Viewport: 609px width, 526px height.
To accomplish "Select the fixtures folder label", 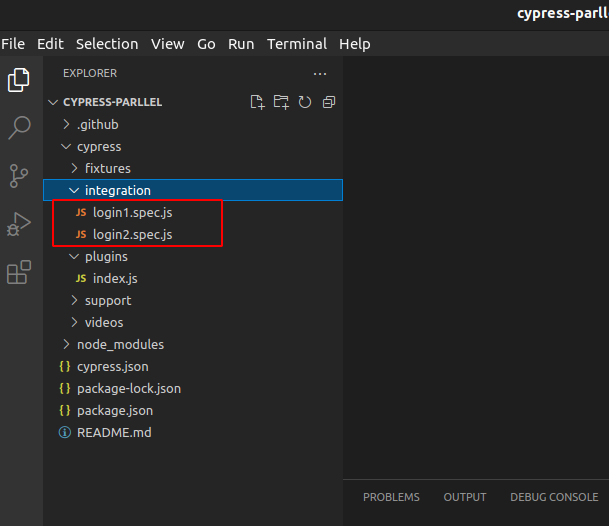I will point(108,169).
